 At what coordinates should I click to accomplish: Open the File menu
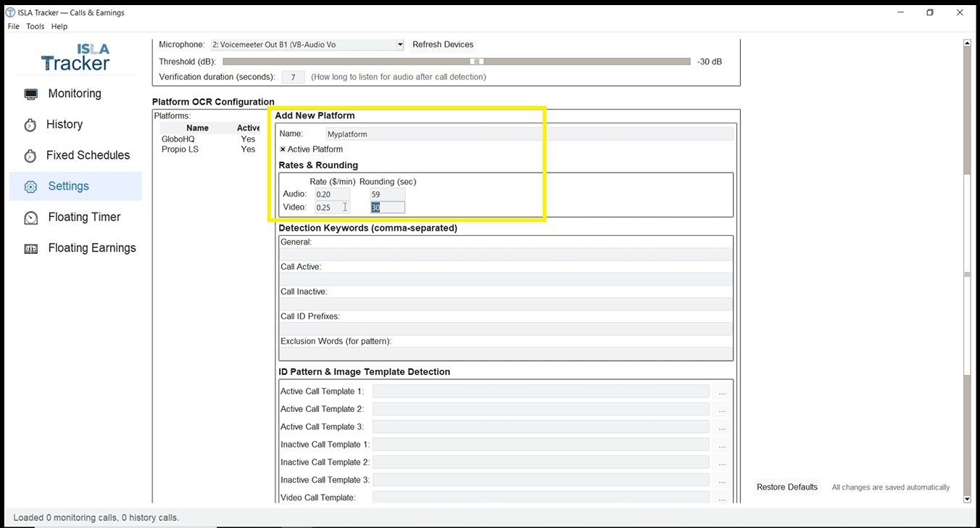click(14, 26)
